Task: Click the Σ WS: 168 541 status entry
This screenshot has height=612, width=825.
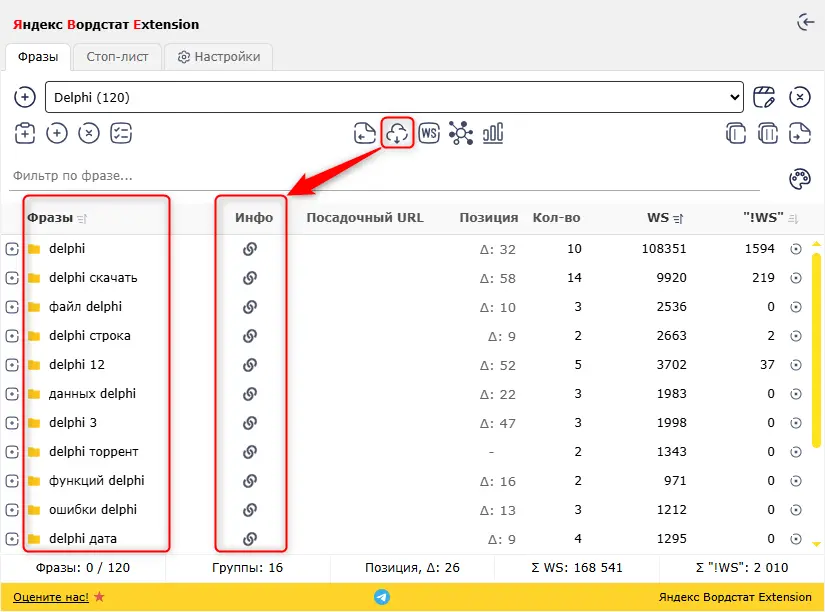Action: (x=577, y=568)
